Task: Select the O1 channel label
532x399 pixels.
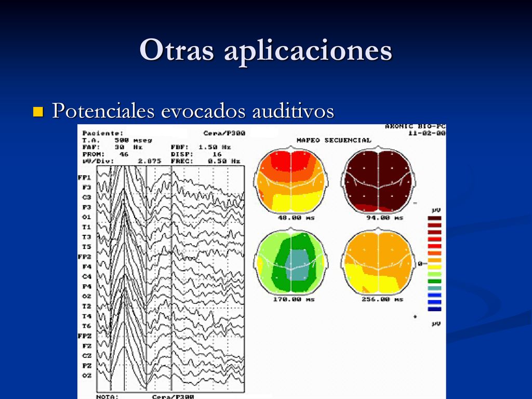Action: pyautogui.click(x=87, y=217)
